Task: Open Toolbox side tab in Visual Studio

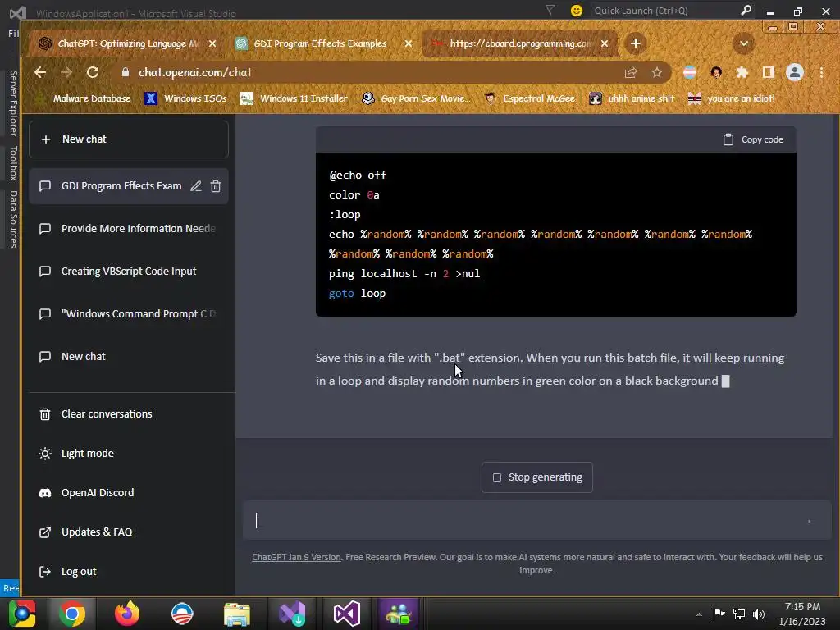Action: point(13,163)
